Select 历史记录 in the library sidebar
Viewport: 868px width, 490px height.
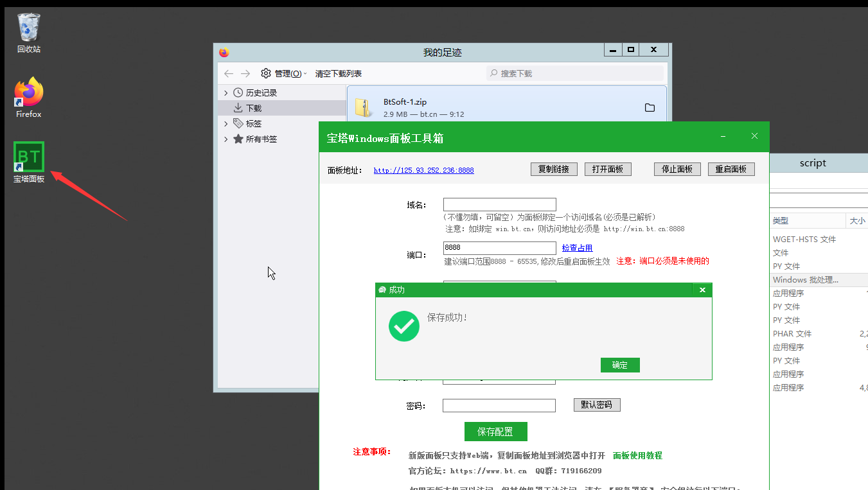(261, 92)
